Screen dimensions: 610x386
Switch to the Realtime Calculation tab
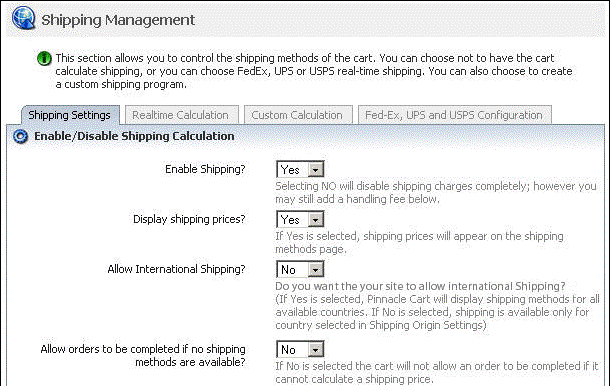pos(181,115)
